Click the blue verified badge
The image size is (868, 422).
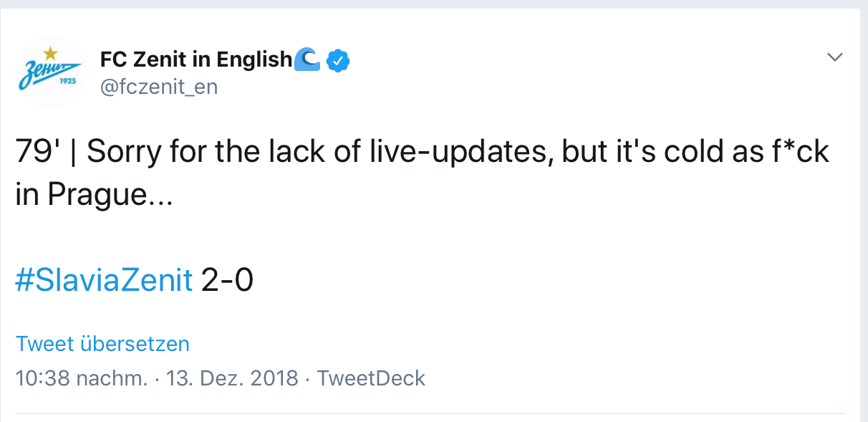coord(337,60)
